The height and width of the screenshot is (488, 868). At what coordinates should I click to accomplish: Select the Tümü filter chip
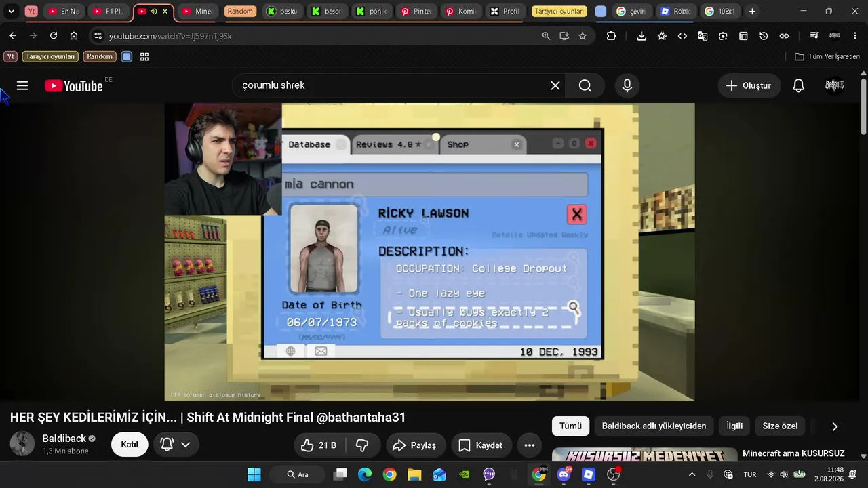[x=571, y=426]
